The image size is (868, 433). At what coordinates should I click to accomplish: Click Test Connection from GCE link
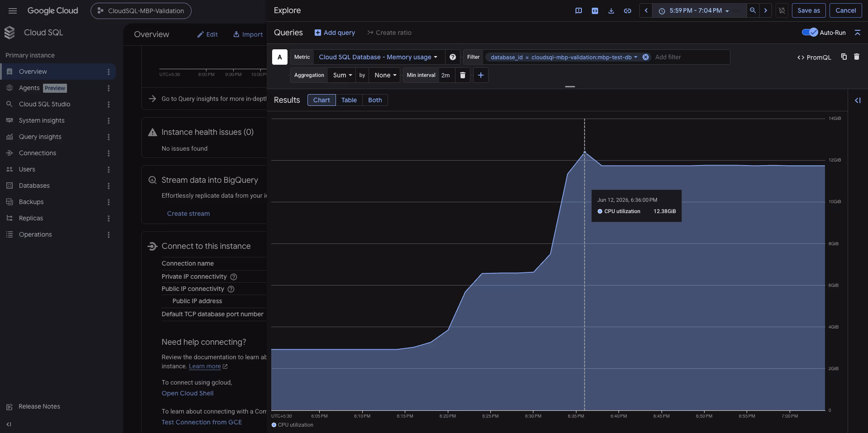point(201,422)
